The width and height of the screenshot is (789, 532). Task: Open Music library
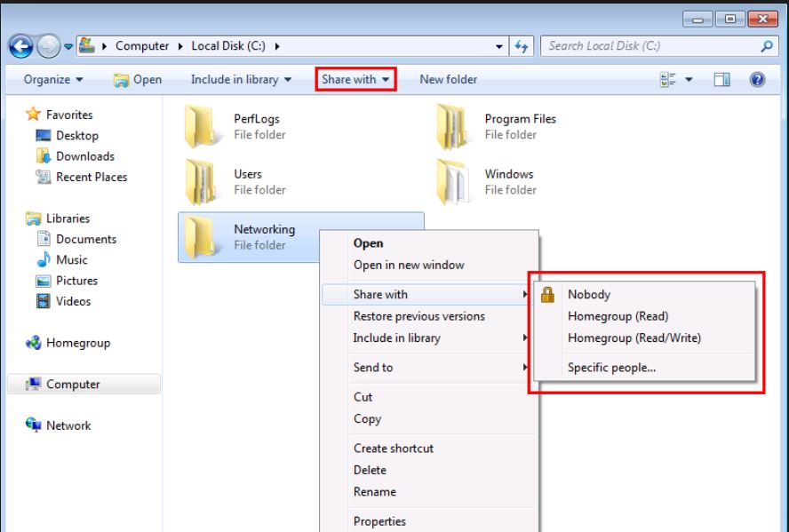62,260
